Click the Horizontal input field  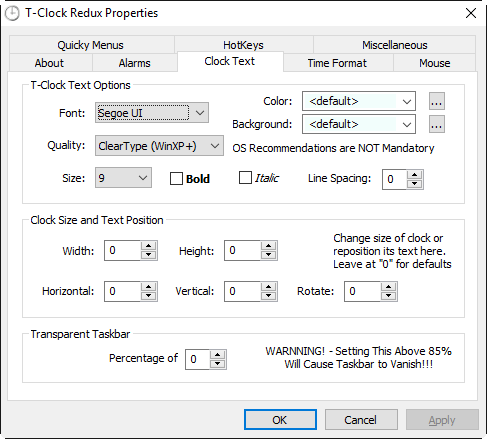click(122, 291)
